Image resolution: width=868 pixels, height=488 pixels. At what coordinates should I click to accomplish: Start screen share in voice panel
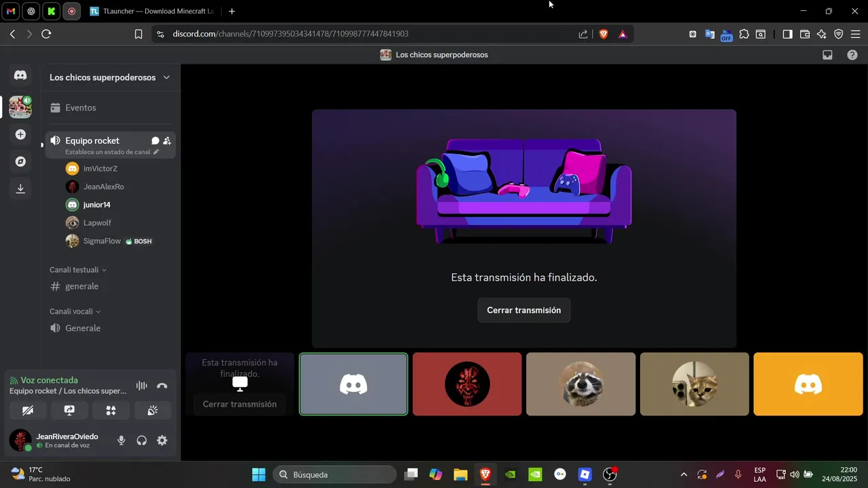pos(69,410)
